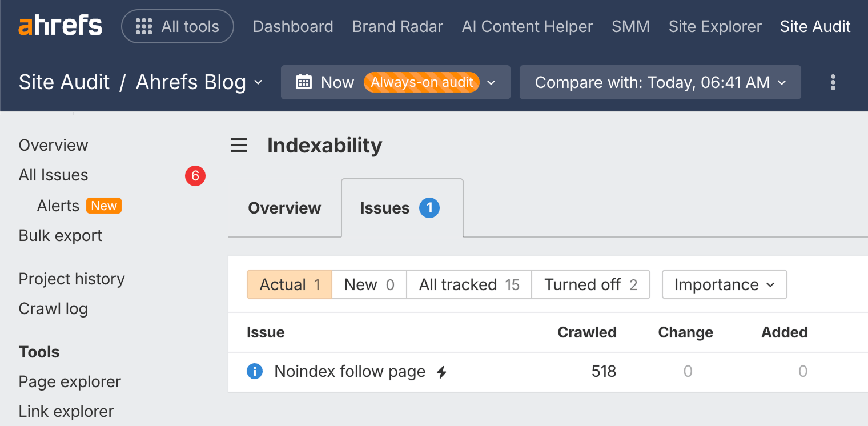Toggle the New issues filter
The width and height of the screenshot is (868, 426).
[x=368, y=284]
